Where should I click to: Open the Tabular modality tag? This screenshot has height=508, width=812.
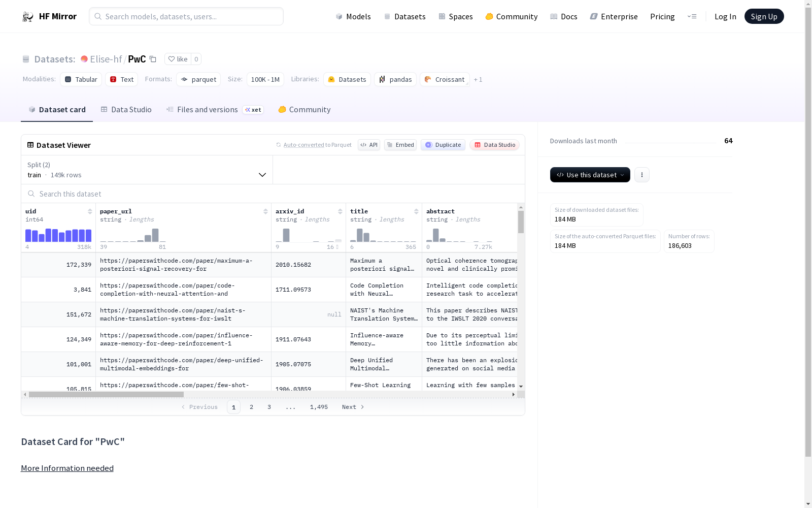point(81,79)
